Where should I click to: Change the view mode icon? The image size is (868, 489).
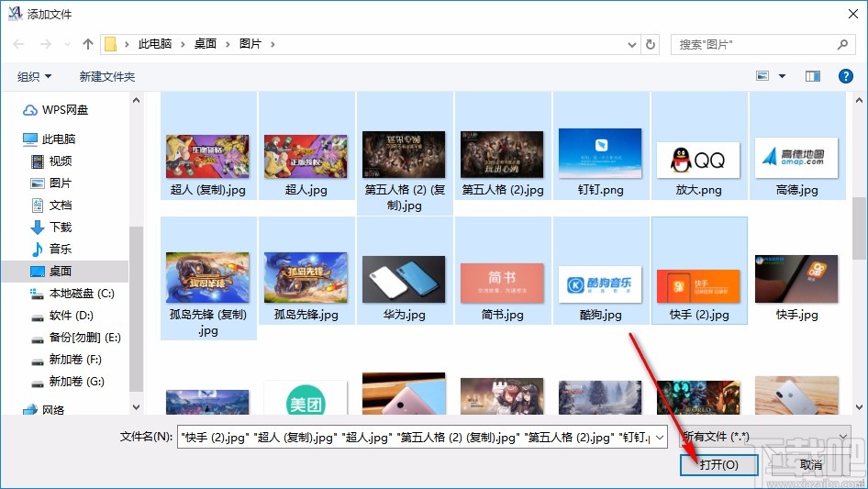(x=762, y=76)
